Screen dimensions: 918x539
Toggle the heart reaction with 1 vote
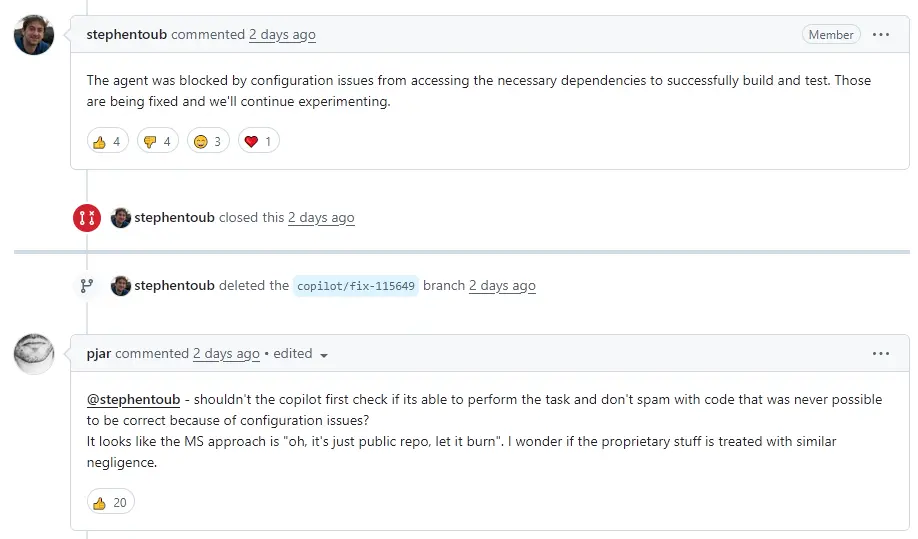coord(259,141)
